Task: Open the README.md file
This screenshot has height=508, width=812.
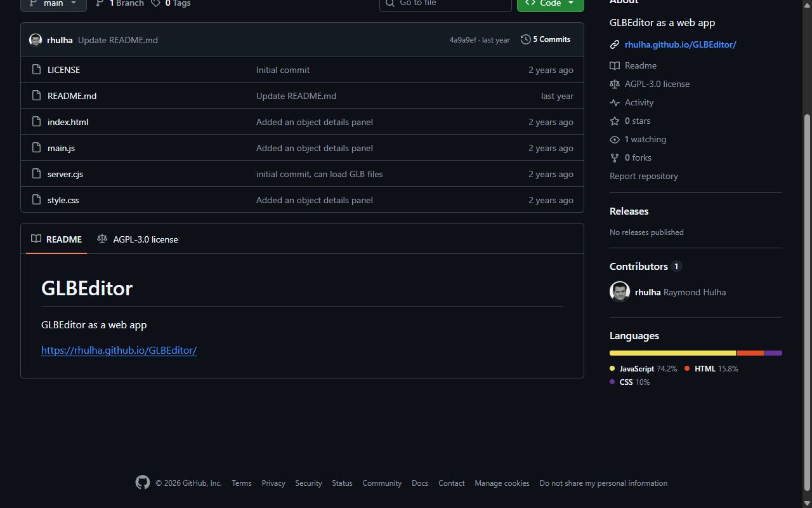Action: click(72, 96)
